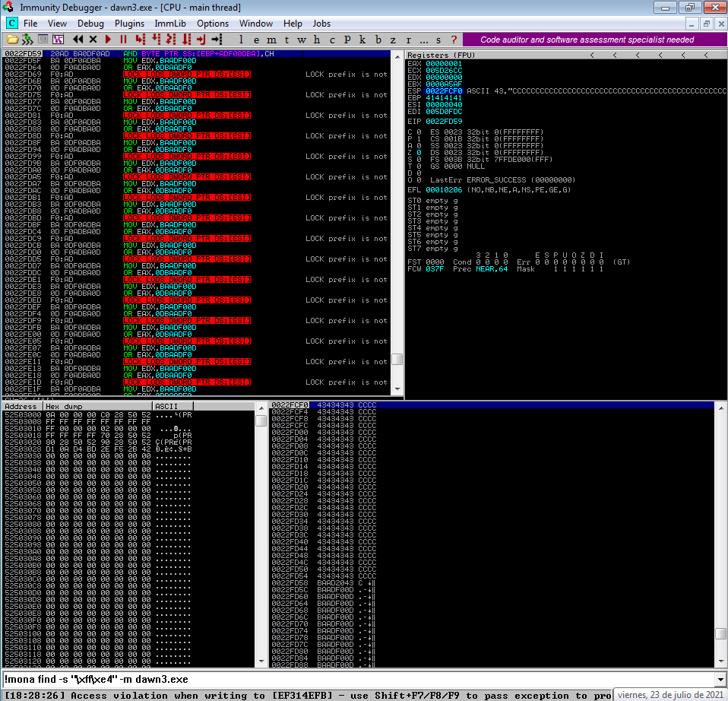The width and height of the screenshot is (728, 701).
Task: Open the Jobs menu
Action: point(321,24)
